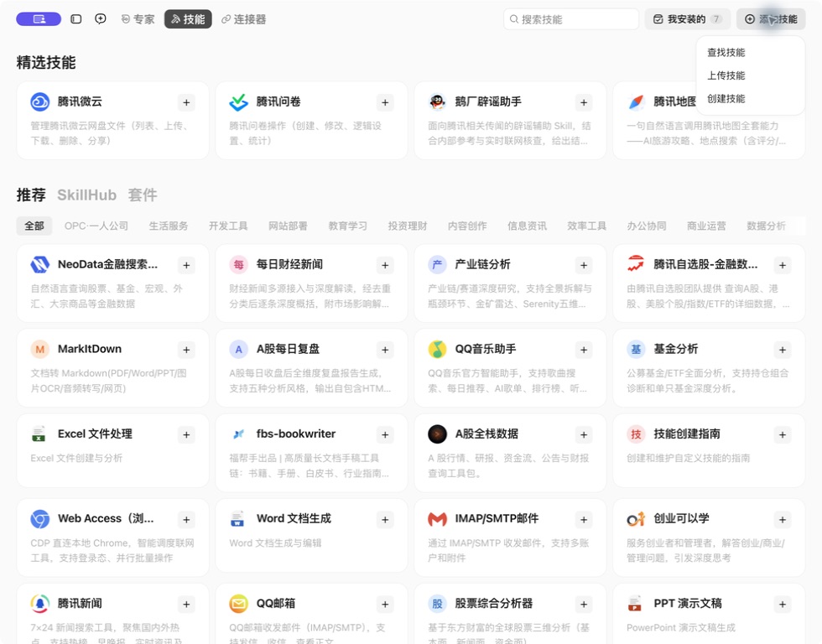Screen dimensions: 822x644
Task: Switch to the 技能 tab
Action: click(x=188, y=19)
